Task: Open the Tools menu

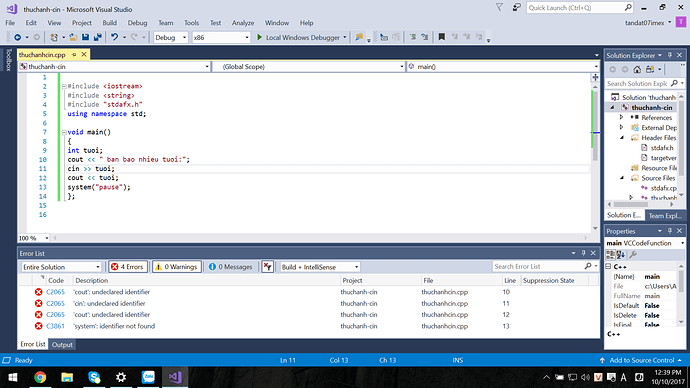Action: tap(191, 23)
